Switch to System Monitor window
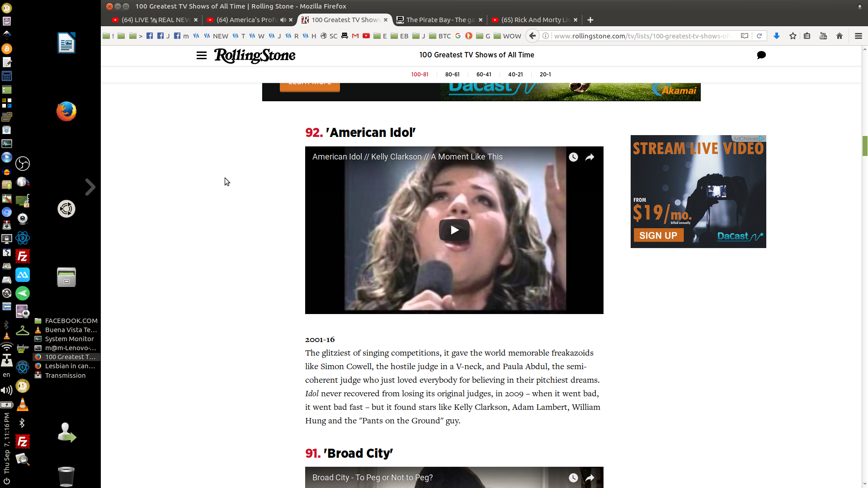 coord(66,339)
